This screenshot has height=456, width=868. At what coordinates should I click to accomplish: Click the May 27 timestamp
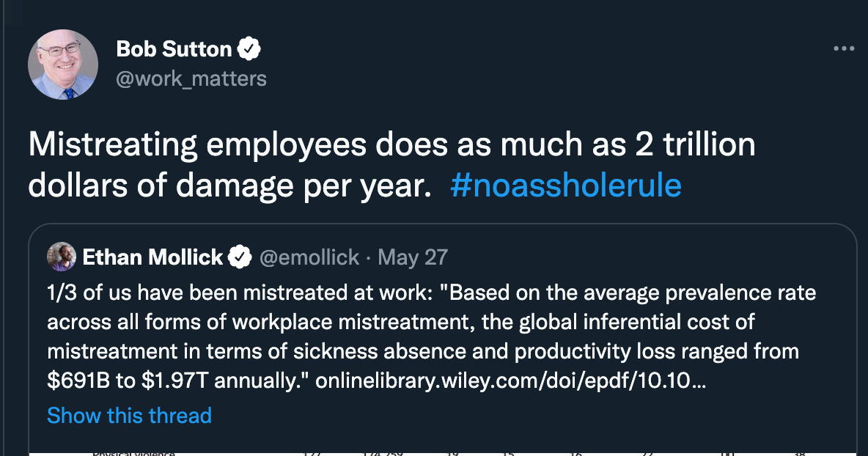[x=413, y=258]
